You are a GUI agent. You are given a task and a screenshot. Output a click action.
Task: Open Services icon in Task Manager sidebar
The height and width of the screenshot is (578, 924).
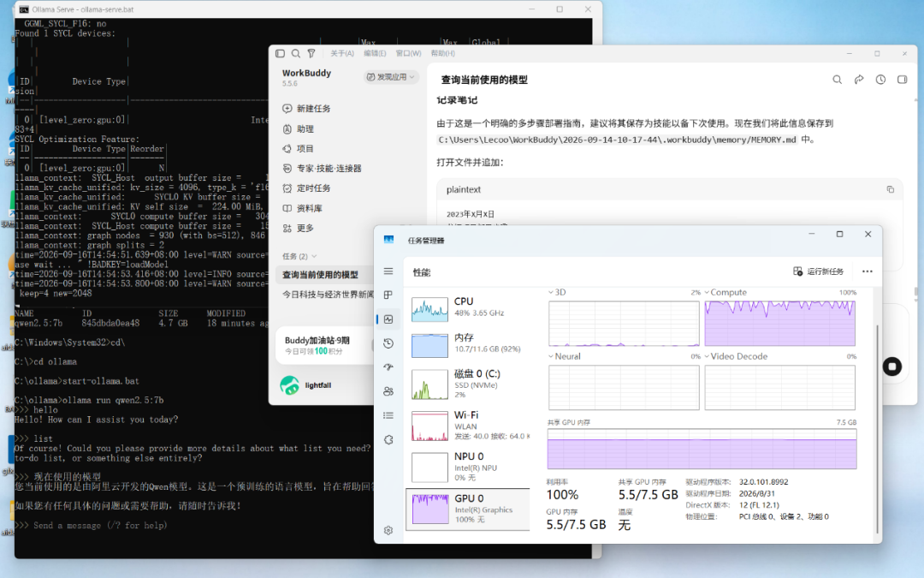pyautogui.click(x=388, y=439)
